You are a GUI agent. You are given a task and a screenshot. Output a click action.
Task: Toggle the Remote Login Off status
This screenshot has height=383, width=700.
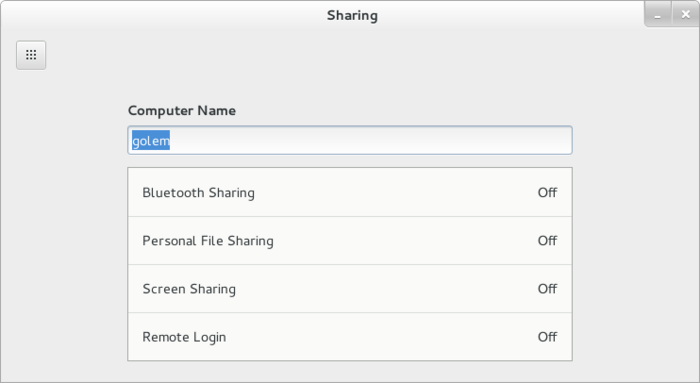point(547,337)
